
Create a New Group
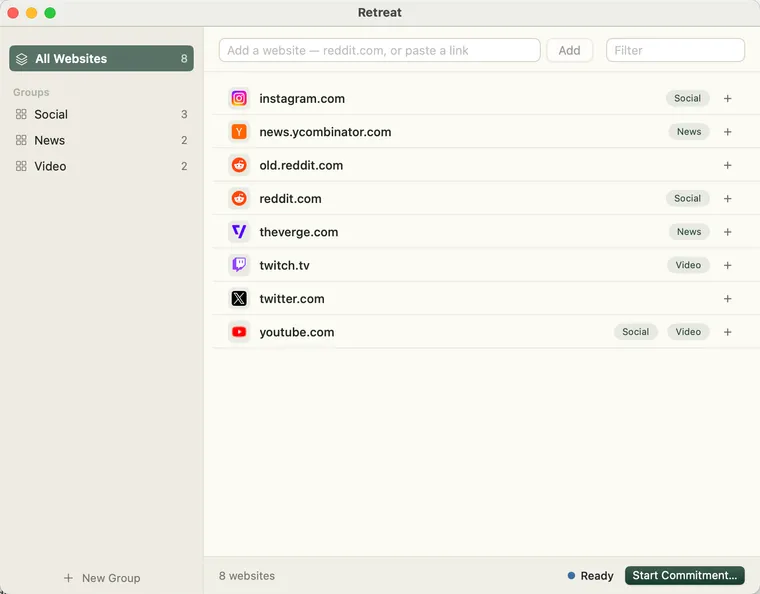[102, 578]
